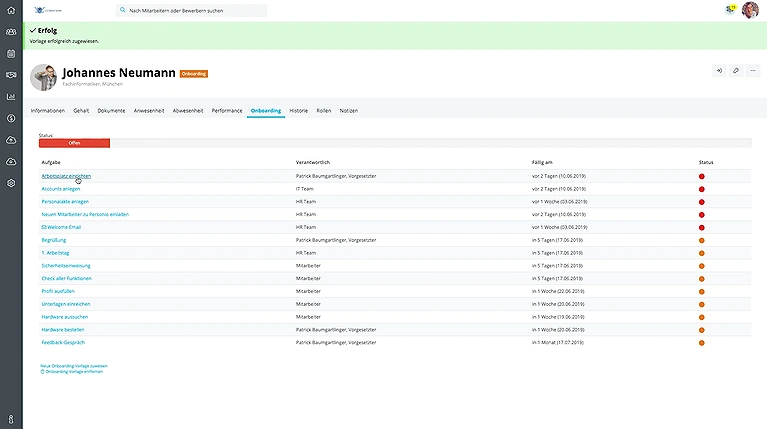Click the red status dot for Arbeitsplatz einrichten

point(701,177)
